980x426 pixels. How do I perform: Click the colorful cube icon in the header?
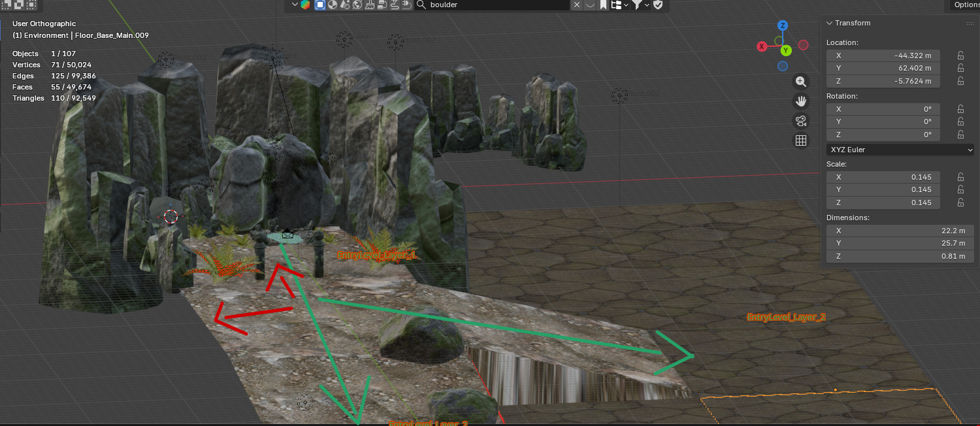(305, 5)
